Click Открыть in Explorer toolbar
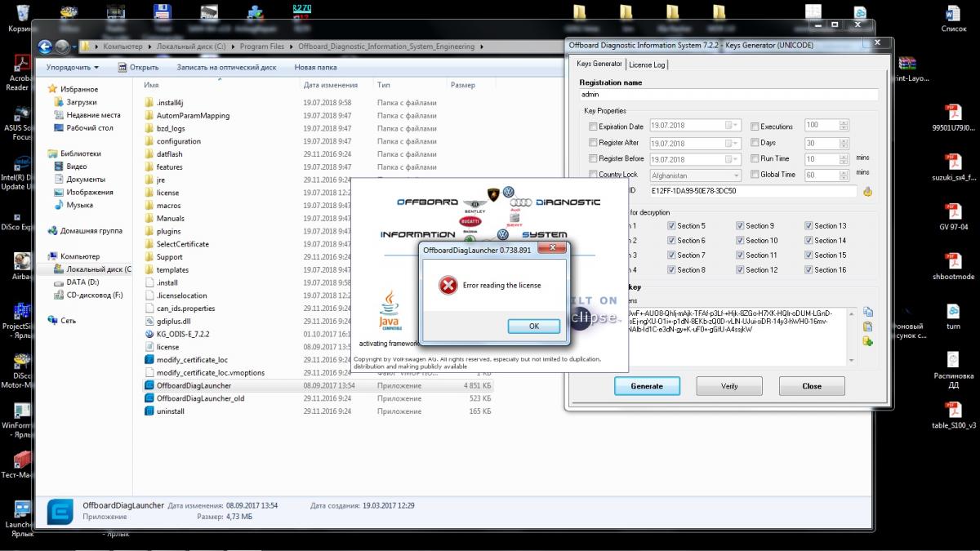 tap(138, 68)
